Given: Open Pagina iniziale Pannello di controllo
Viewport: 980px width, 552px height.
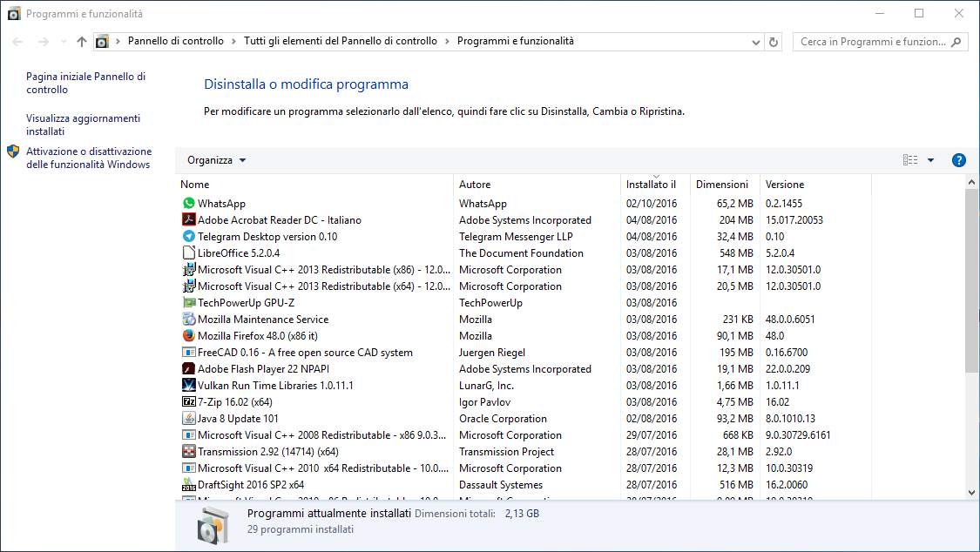Looking at the screenshot, I should pyautogui.click(x=85, y=83).
